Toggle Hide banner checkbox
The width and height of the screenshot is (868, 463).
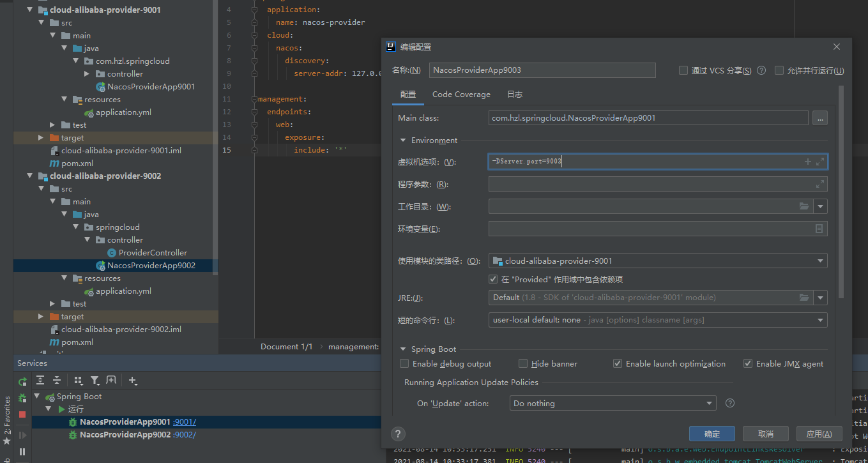pyautogui.click(x=523, y=363)
